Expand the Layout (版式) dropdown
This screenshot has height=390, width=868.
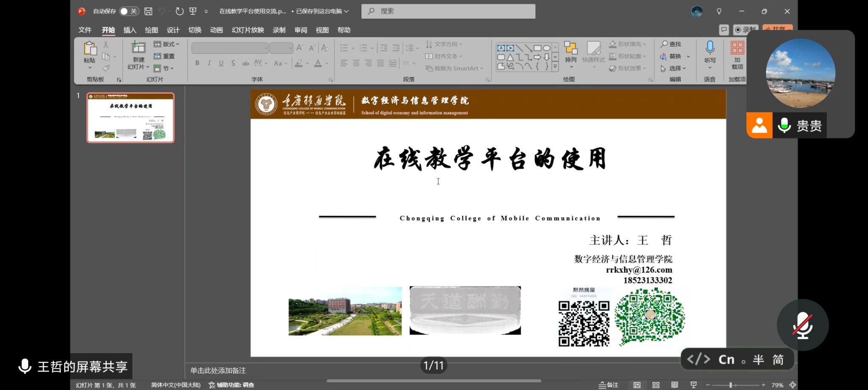167,44
